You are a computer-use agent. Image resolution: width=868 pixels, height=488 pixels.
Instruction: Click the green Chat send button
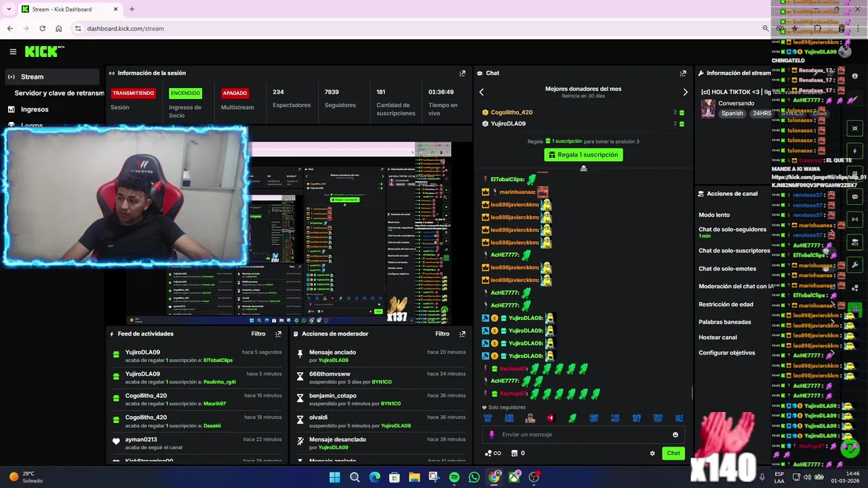(673, 453)
